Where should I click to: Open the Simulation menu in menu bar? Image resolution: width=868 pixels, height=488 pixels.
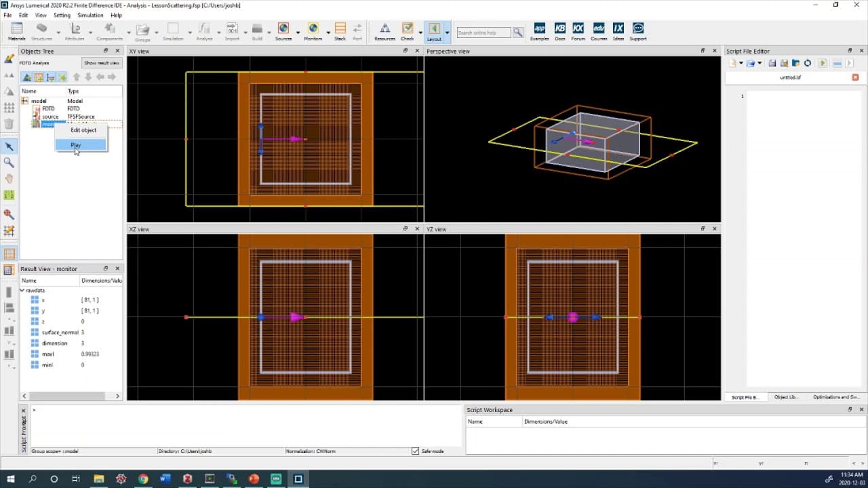point(91,15)
